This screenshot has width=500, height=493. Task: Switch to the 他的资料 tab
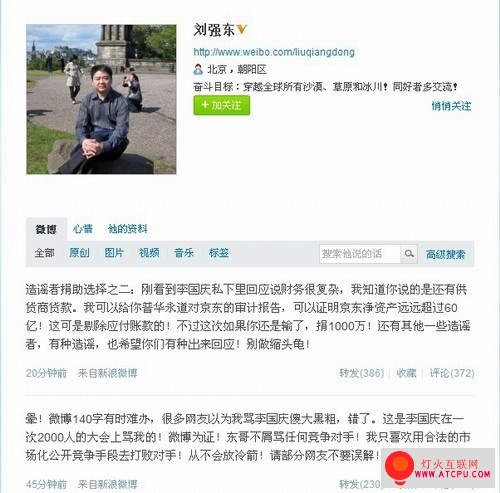pyautogui.click(x=127, y=229)
